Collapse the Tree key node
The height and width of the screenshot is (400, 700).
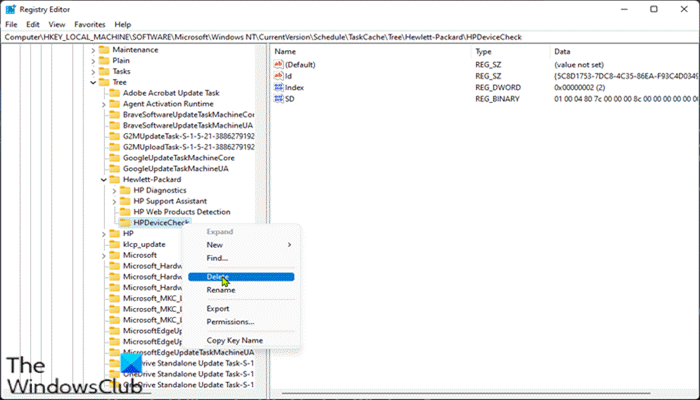(x=93, y=83)
